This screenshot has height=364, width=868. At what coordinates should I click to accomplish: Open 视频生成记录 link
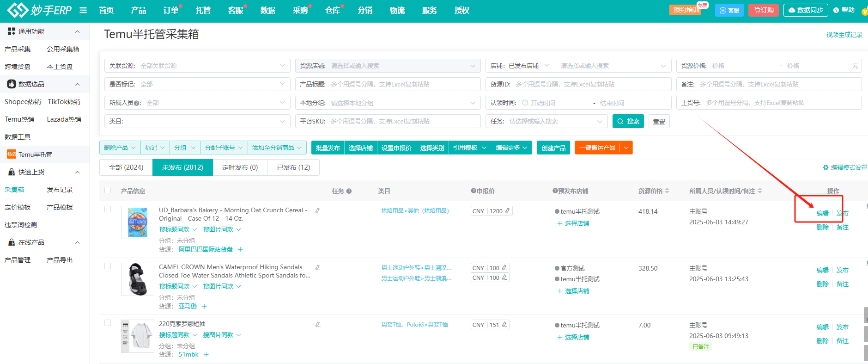point(844,35)
